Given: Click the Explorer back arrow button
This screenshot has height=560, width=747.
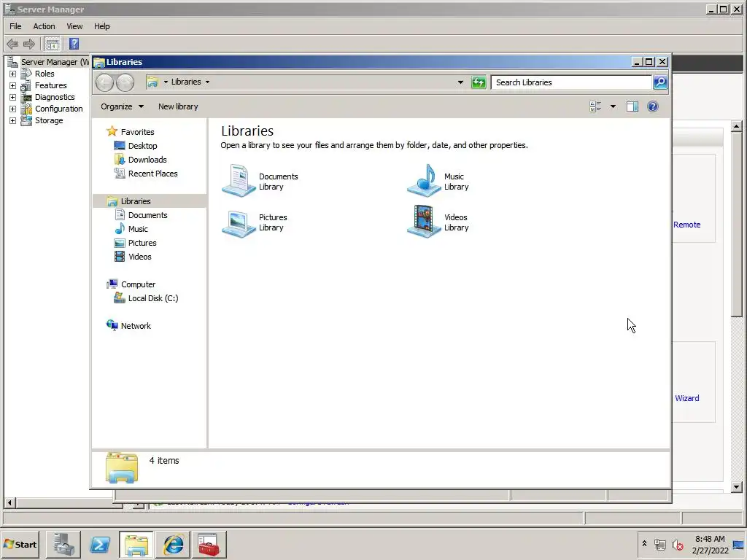Looking at the screenshot, I should tap(105, 83).
